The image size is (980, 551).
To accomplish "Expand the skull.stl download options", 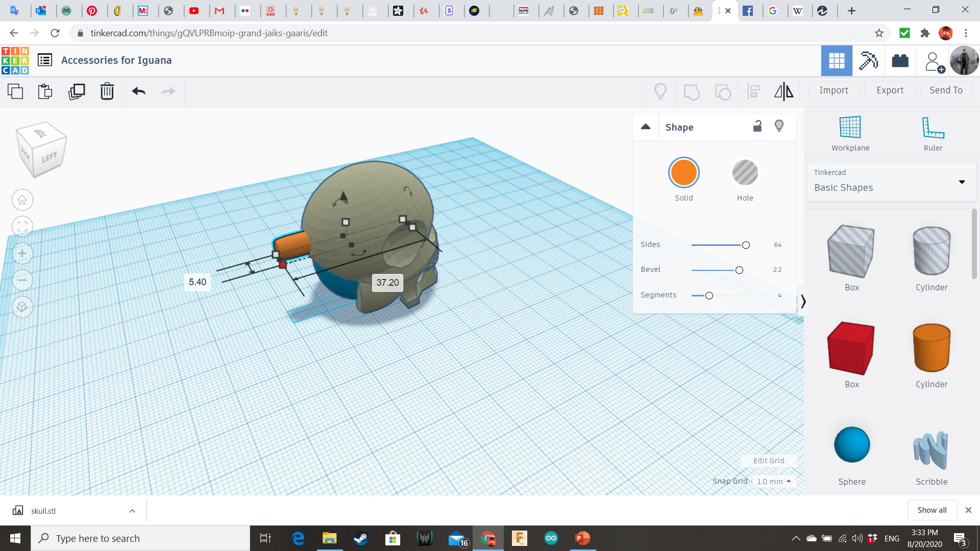I will (132, 511).
